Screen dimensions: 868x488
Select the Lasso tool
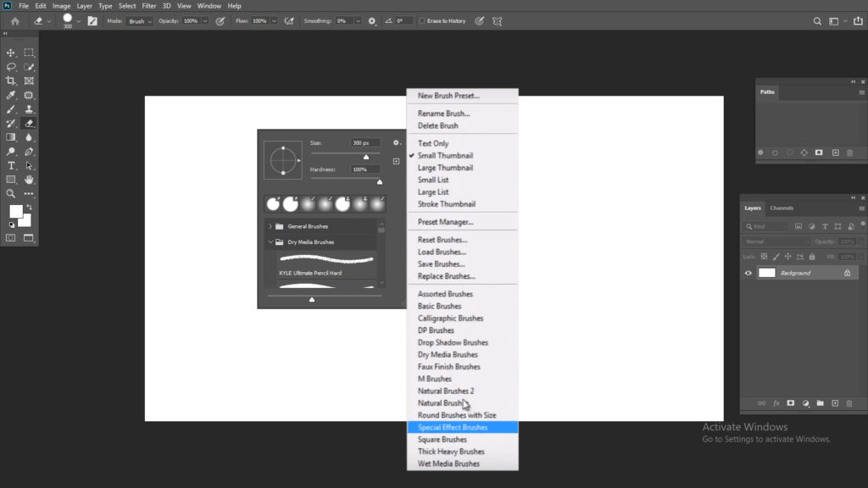point(10,67)
